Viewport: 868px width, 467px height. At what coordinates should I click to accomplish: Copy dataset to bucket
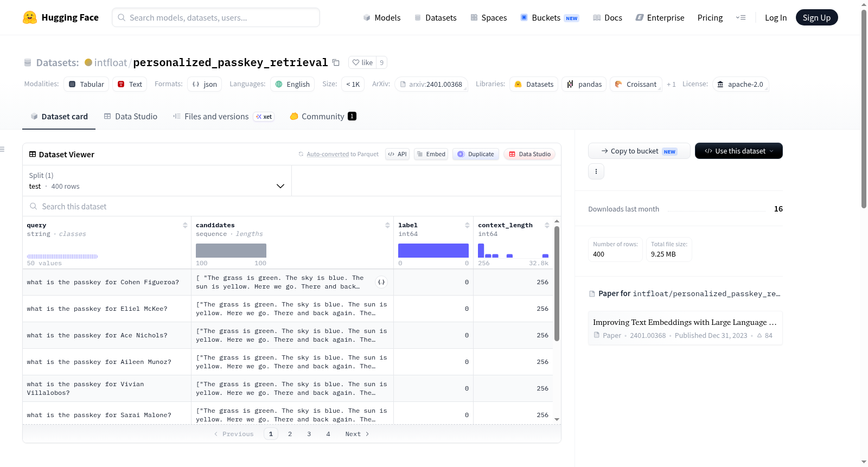(x=639, y=151)
